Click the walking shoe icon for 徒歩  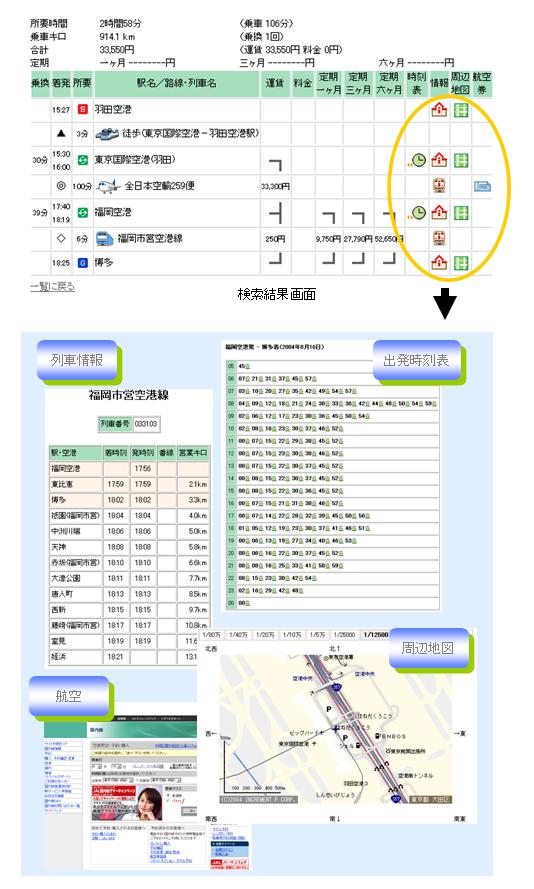point(107,134)
